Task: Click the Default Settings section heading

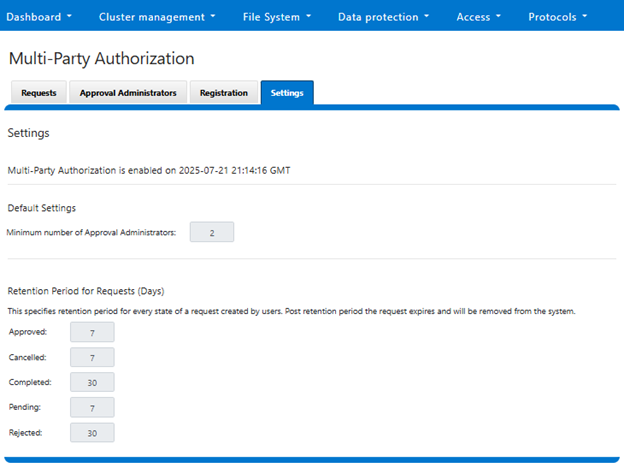Action: coord(42,208)
